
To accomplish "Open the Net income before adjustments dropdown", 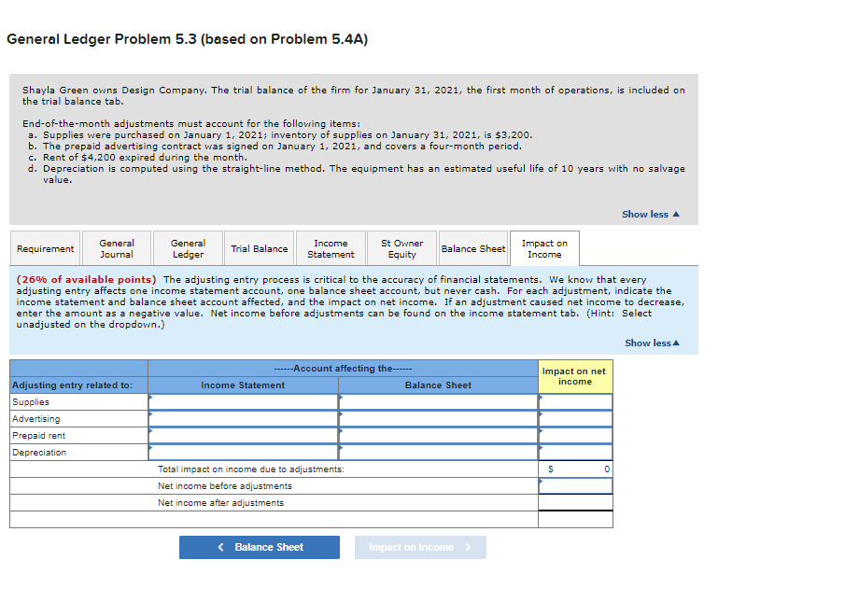I will [x=574, y=485].
